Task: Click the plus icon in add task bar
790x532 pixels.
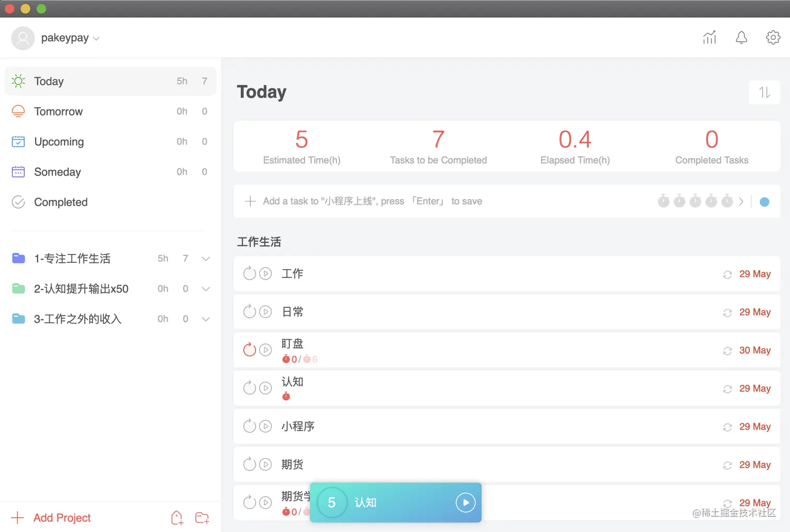Action: pos(250,201)
